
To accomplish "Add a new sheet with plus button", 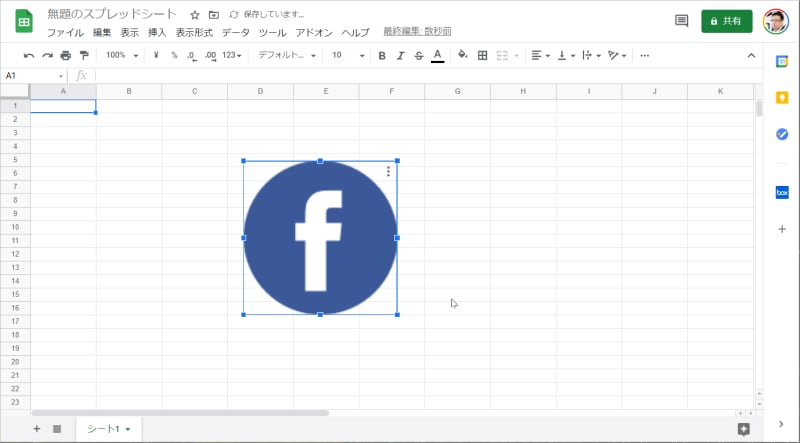I will [x=36, y=429].
